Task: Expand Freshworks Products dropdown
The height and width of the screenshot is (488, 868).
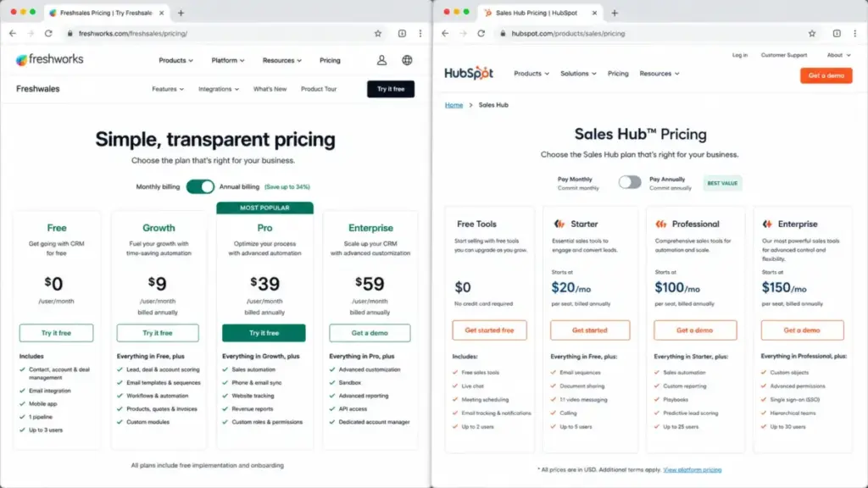Action: pos(176,60)
